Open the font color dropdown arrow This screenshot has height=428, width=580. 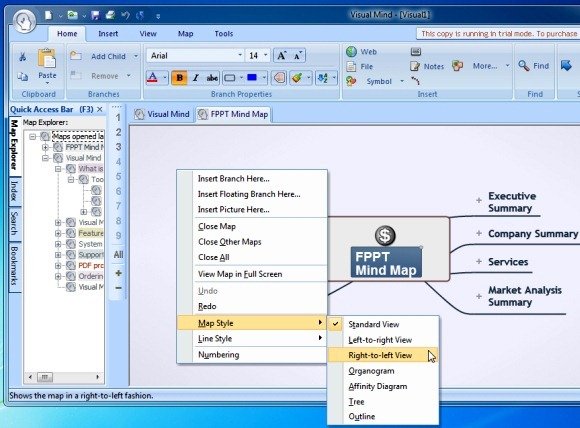coord(165,78)
